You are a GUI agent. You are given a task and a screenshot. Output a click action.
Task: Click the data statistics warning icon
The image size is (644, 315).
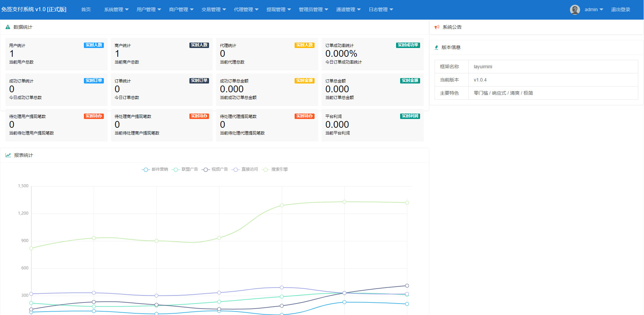[x=8, y=27]
